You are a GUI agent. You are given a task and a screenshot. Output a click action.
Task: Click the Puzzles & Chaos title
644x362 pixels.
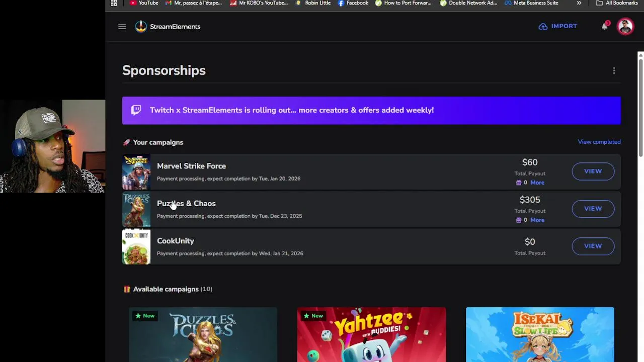tap(186, 203)
